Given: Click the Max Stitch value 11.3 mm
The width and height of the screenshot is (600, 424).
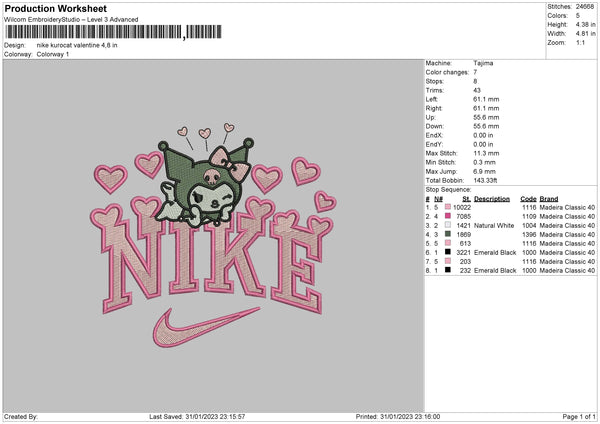Looking at the screenshot, I should pos(486,153).
